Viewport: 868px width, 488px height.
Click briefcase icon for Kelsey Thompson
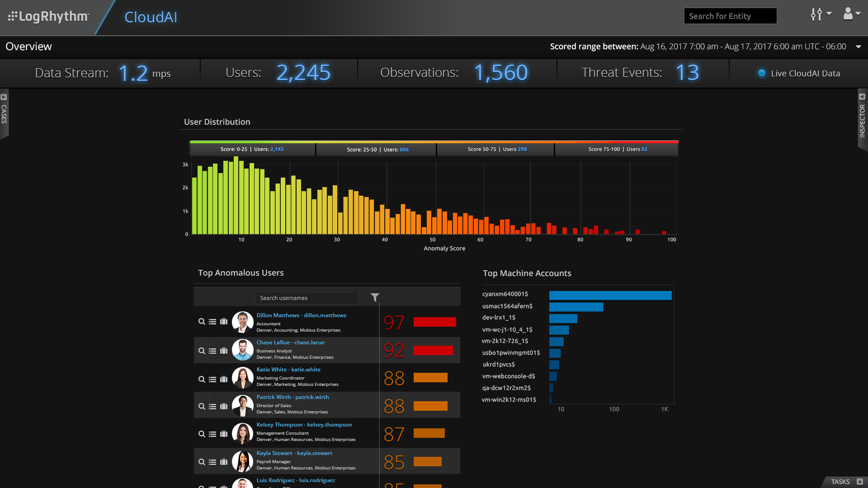pos(224,434)
